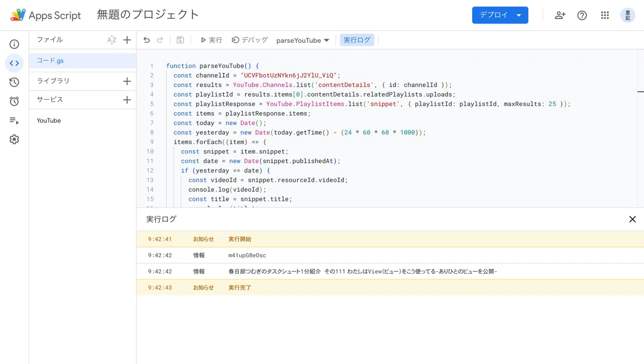Click the channelId string UCVFbotUzNYkn6jJ2YlU_ViQ

[x=289, y=76]
